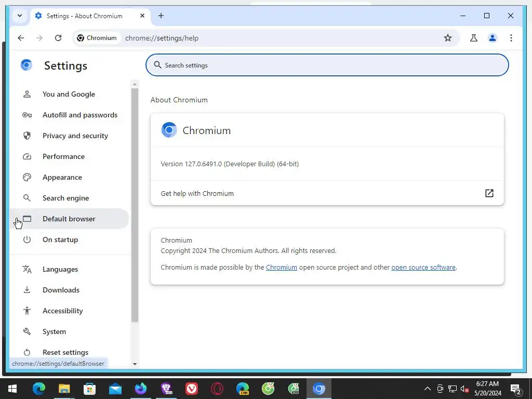Viewport: 532px width, 399px height.
Task: Click the back navigation arrow
Action: tap(21, 38)
